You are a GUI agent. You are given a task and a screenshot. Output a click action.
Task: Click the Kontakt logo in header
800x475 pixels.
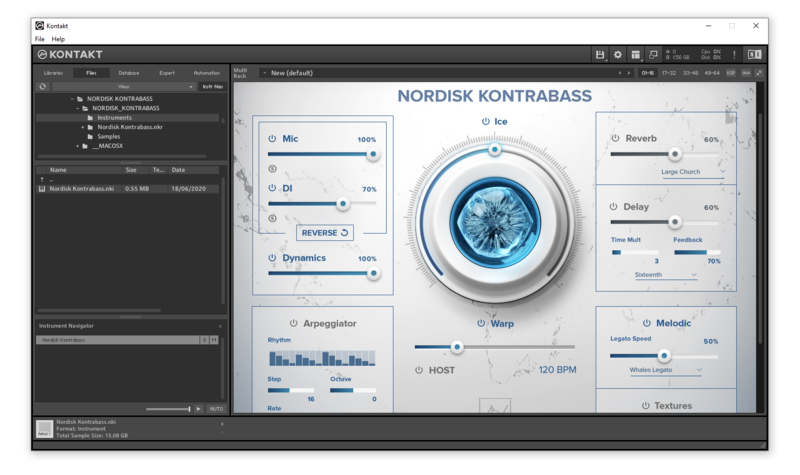[x=70, y=55]
